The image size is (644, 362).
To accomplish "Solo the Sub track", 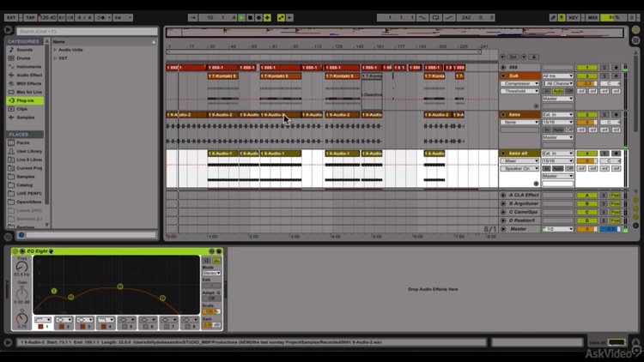I will point(605,76).
